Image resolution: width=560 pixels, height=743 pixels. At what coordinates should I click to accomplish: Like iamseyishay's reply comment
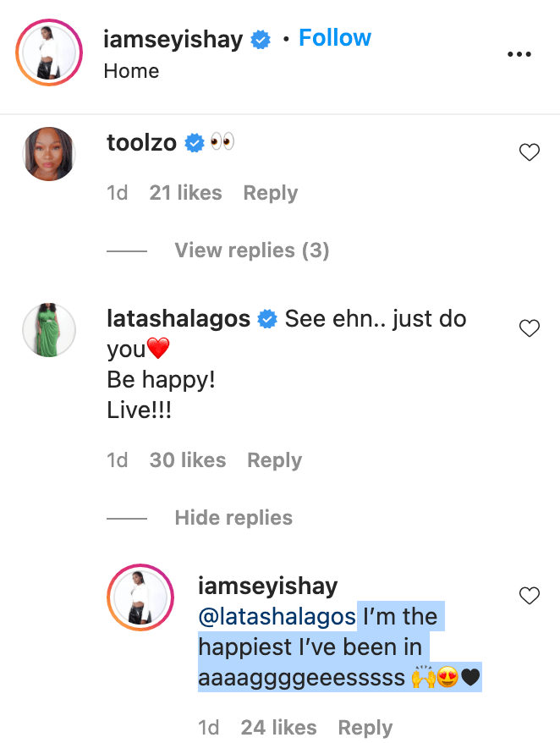[x=530, y=596]
